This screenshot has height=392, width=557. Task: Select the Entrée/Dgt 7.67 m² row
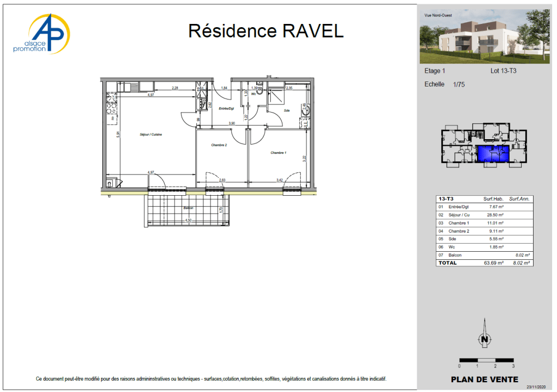(485, 207)
